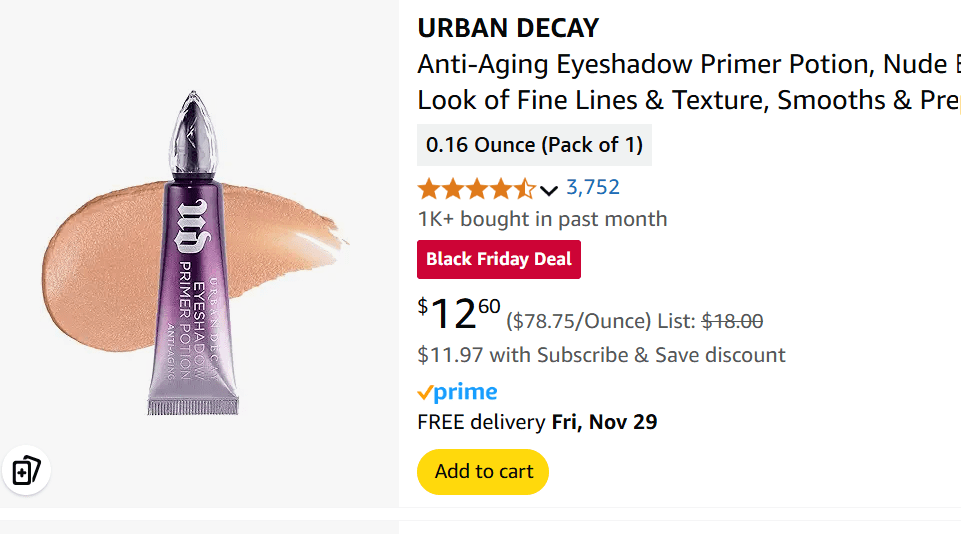Click the orange star rating icons
Image resolution: width=961 pixels, height=534 pixels.
476,188
